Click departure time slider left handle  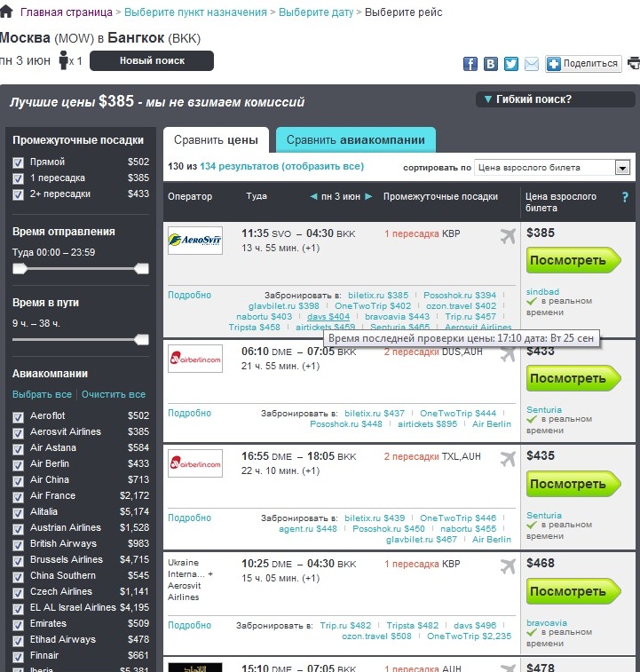click(x=20, y=269)
